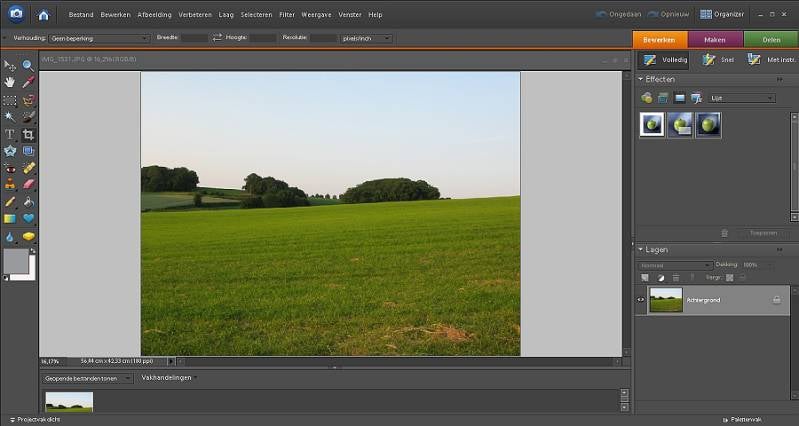Click the foreground color swatch
This screenshot has height=426, width=799.
coord(15,261)
